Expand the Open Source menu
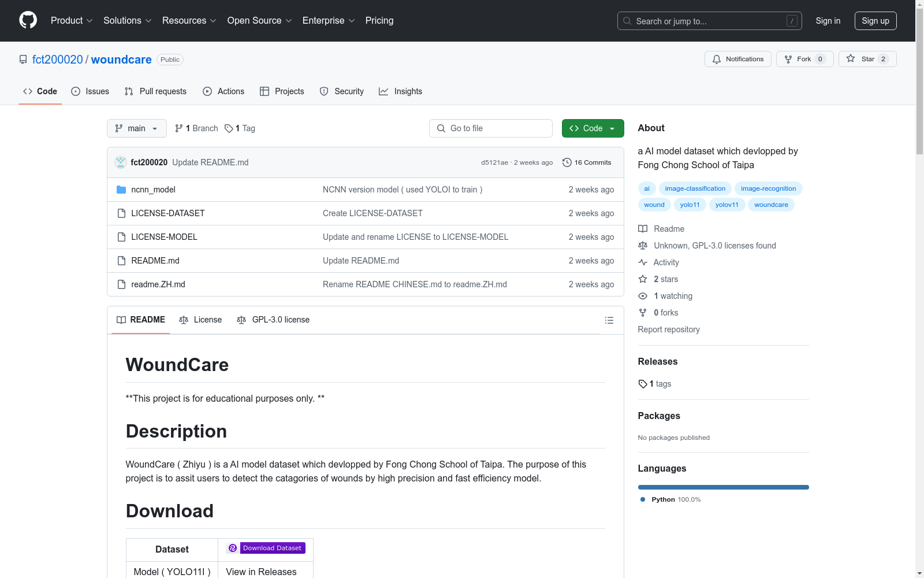 pos(260,20)
